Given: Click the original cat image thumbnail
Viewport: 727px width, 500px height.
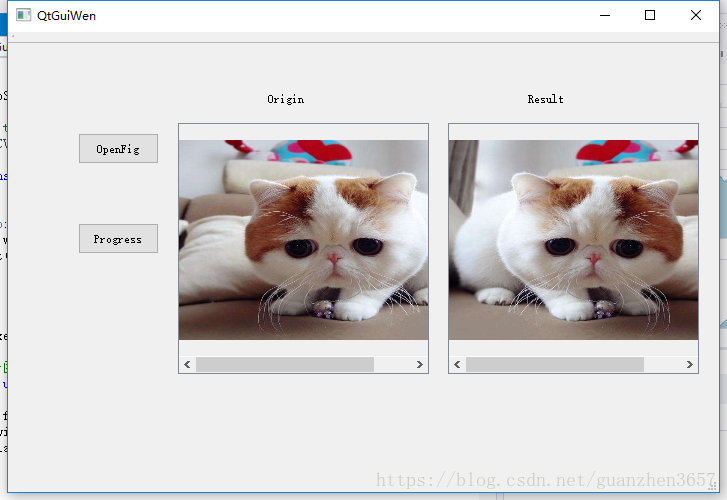Looking at the screenshot, I should (304, 240).
